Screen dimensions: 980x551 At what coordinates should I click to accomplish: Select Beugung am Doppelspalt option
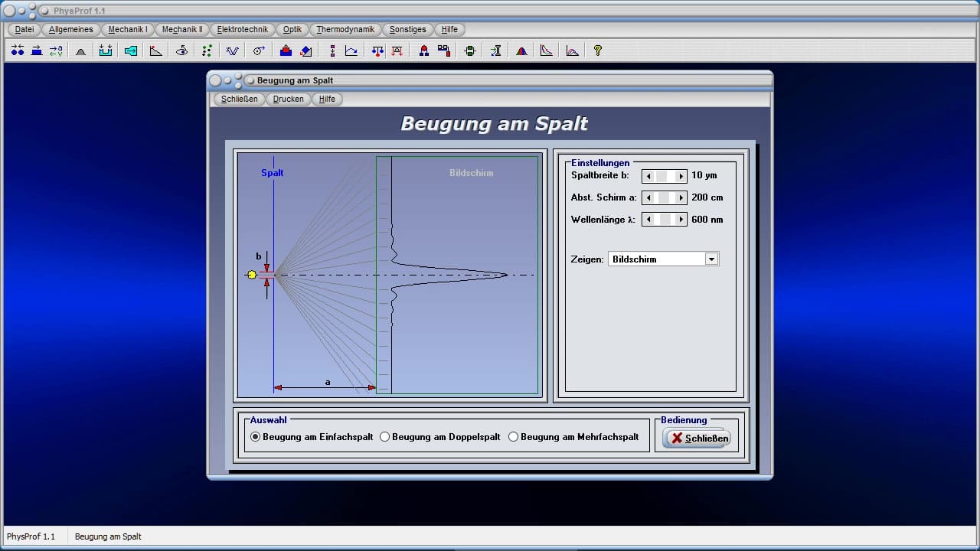pyautogui.click(x=440, y=437)
